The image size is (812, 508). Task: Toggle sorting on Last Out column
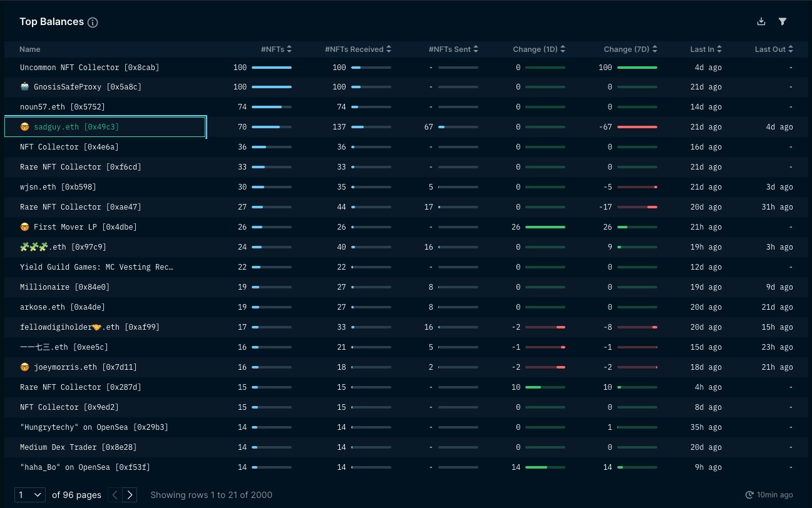(789, 49)
